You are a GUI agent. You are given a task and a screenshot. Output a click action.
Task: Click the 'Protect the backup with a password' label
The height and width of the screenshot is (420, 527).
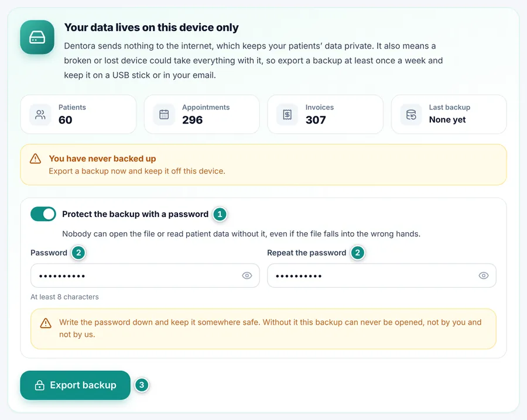135,214
